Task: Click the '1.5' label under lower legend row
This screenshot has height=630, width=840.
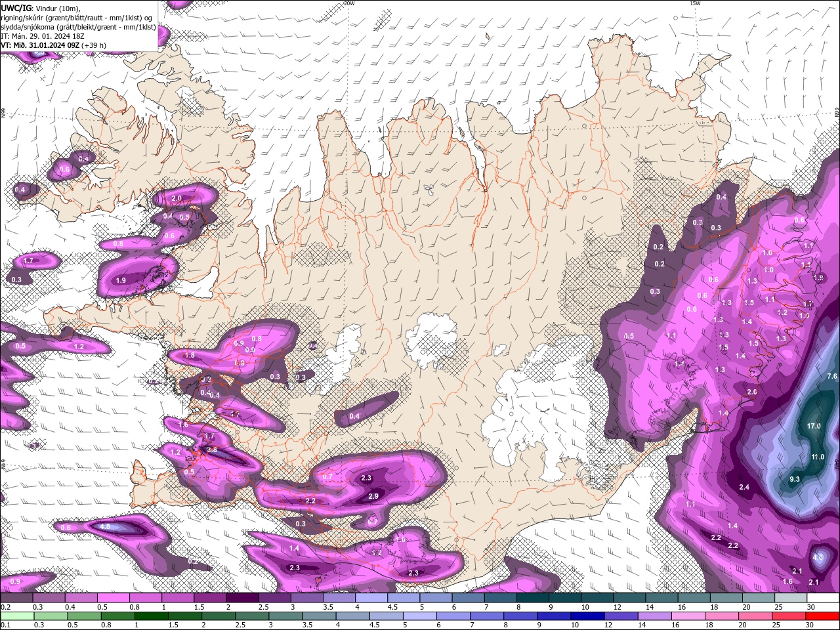Action: [x=173, y=624]
